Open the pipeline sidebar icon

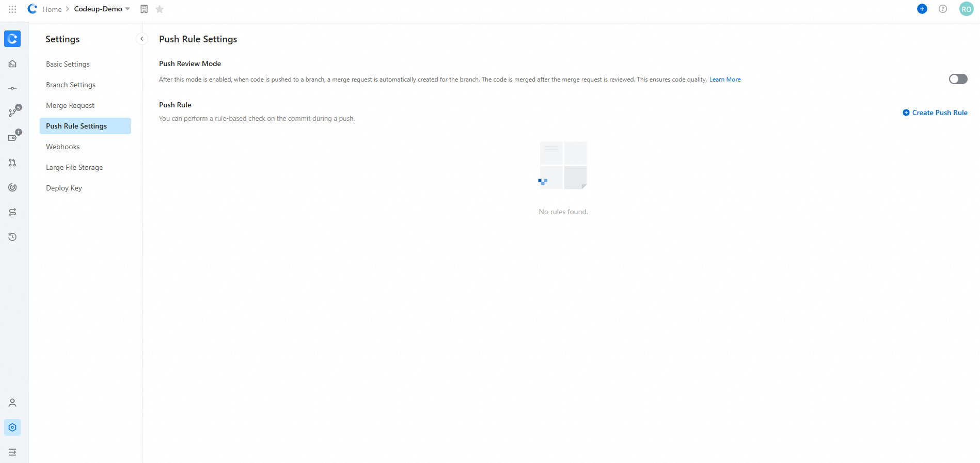point(12,212)
